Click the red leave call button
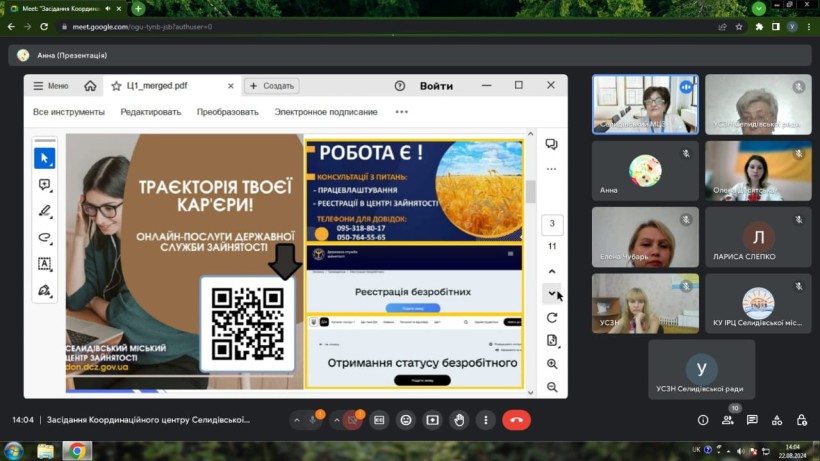 point(516,420)
